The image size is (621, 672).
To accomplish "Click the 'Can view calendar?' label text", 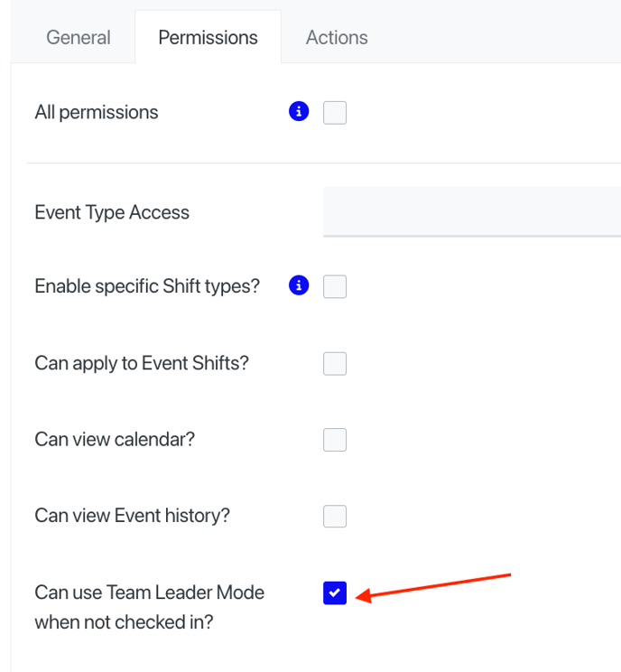I will pos(115,439).
